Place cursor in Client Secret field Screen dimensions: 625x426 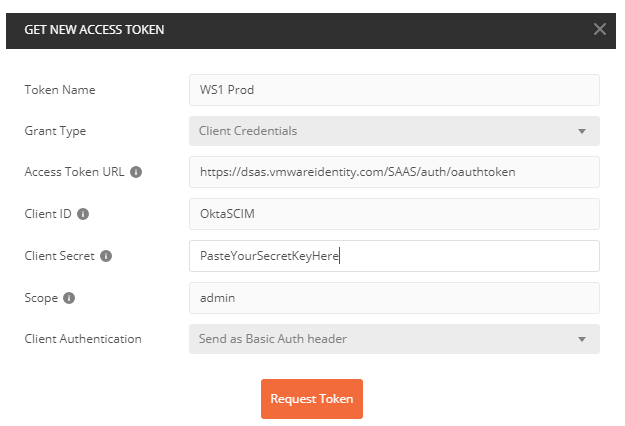393,256
